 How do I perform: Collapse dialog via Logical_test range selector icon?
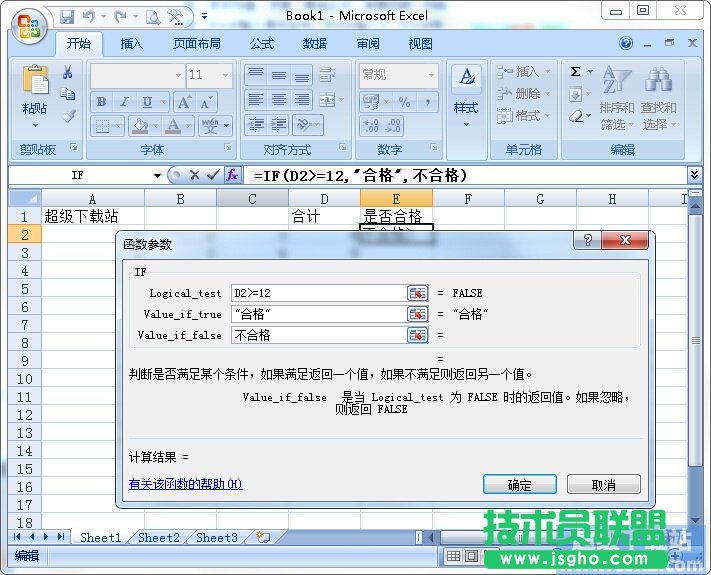click(x=417, y=293)
